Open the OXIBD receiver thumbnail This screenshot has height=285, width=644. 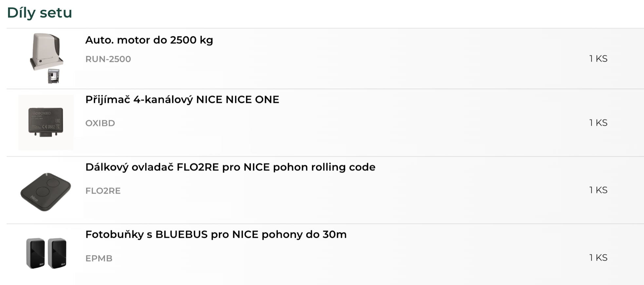(x=46, y=123)
